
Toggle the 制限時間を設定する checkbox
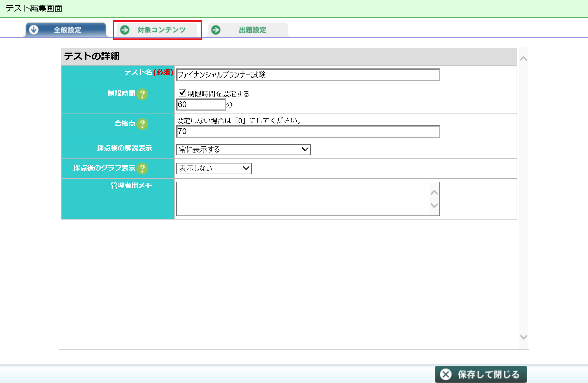tap(182, 93)
